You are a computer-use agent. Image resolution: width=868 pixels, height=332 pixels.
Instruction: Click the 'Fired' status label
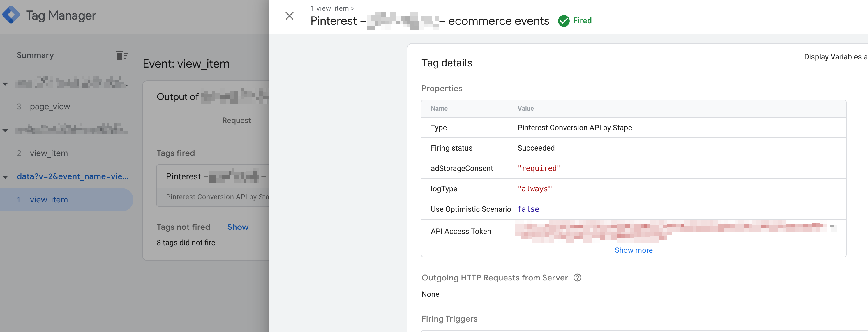click(582, 21)
